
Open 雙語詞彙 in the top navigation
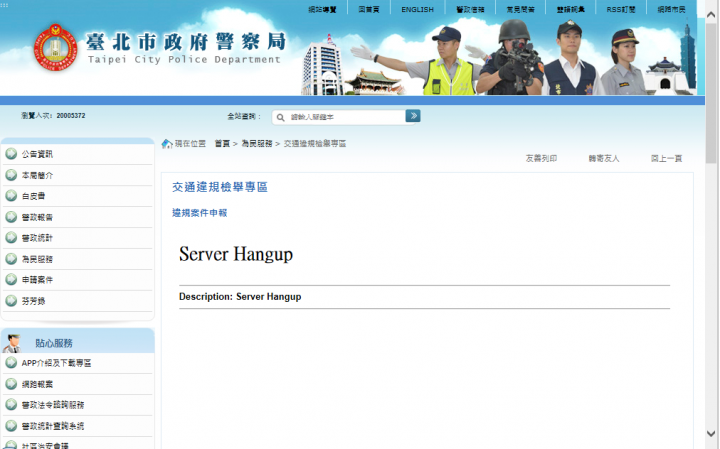[571, 9]
